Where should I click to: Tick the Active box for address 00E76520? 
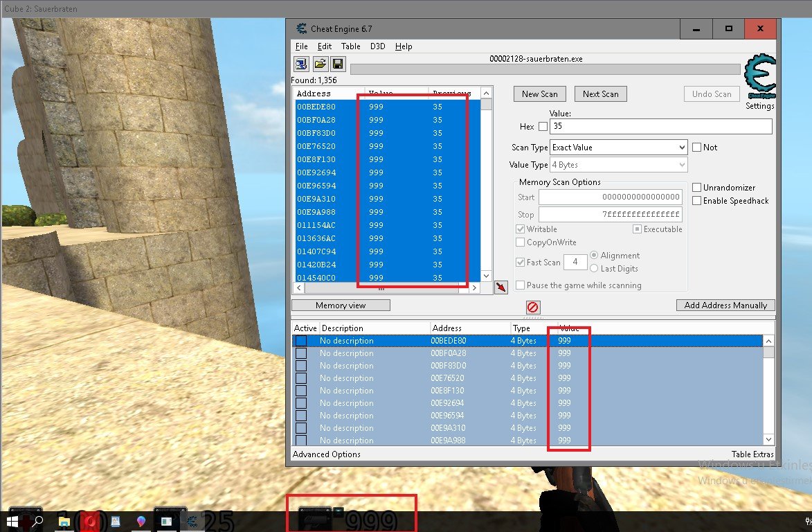pos(301,378)
